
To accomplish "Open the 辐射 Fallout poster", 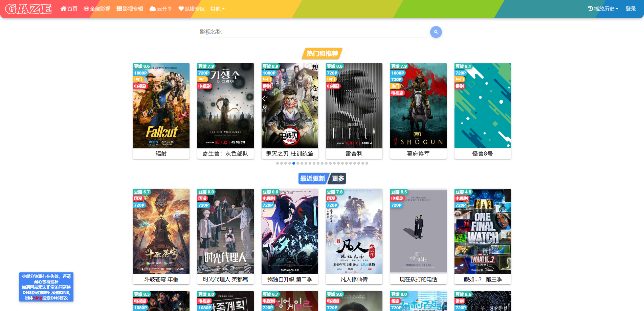I will point(161,106).
